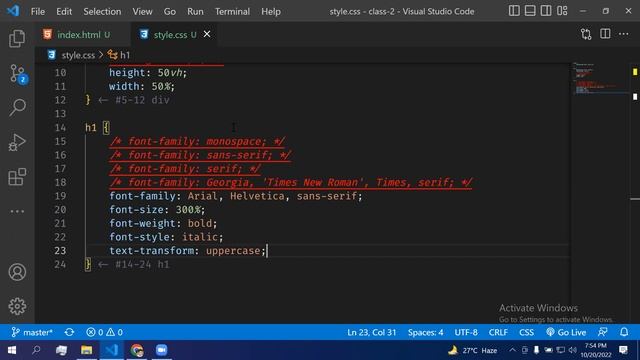The width and height of the screenshot is (640, 360).
Task: Open the Search view in activity bar
Action: [17, 107]
